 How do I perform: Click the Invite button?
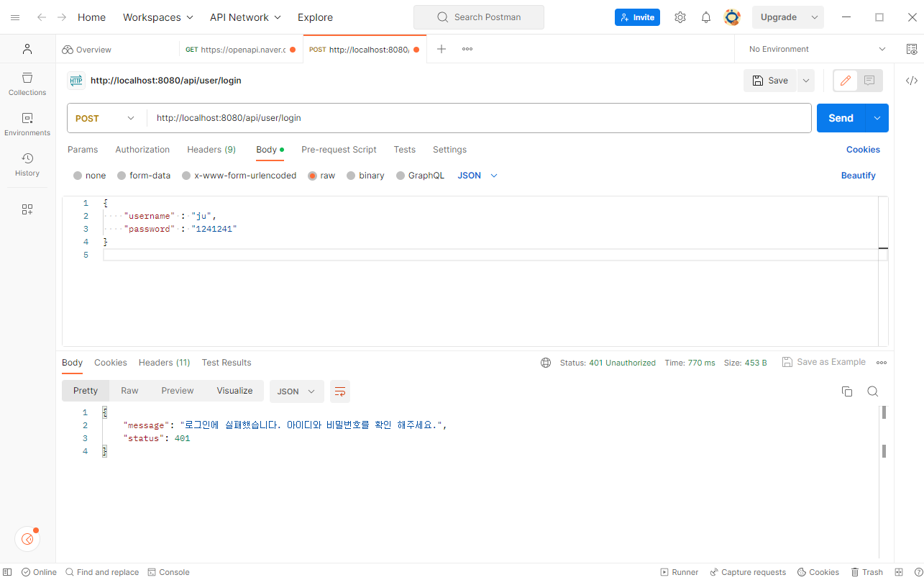tap(637, 17)
